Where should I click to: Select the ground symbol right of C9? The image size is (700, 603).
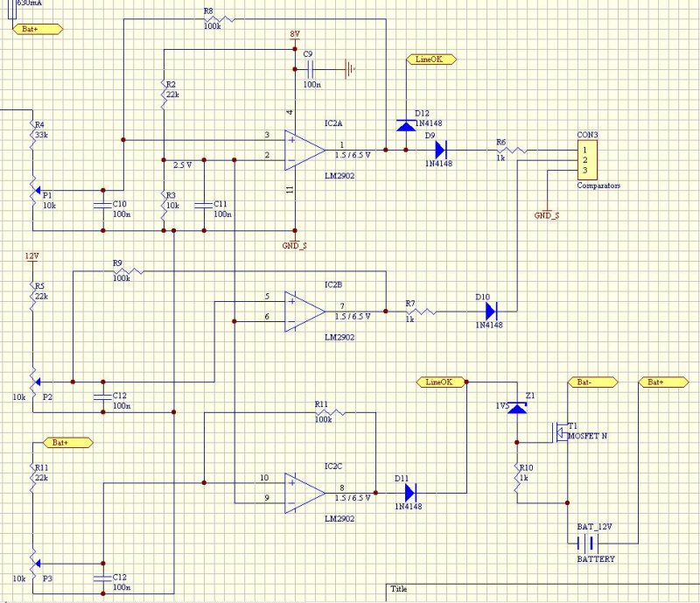pos(349,69)
